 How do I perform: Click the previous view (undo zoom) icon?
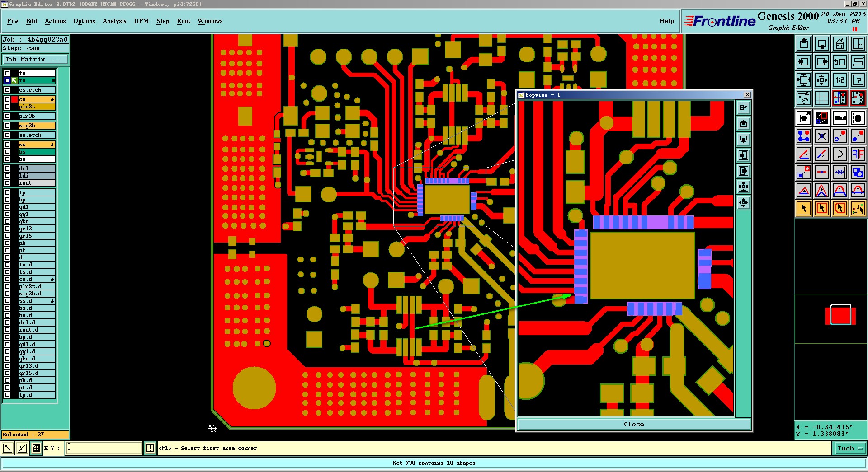tap(840, 62)
